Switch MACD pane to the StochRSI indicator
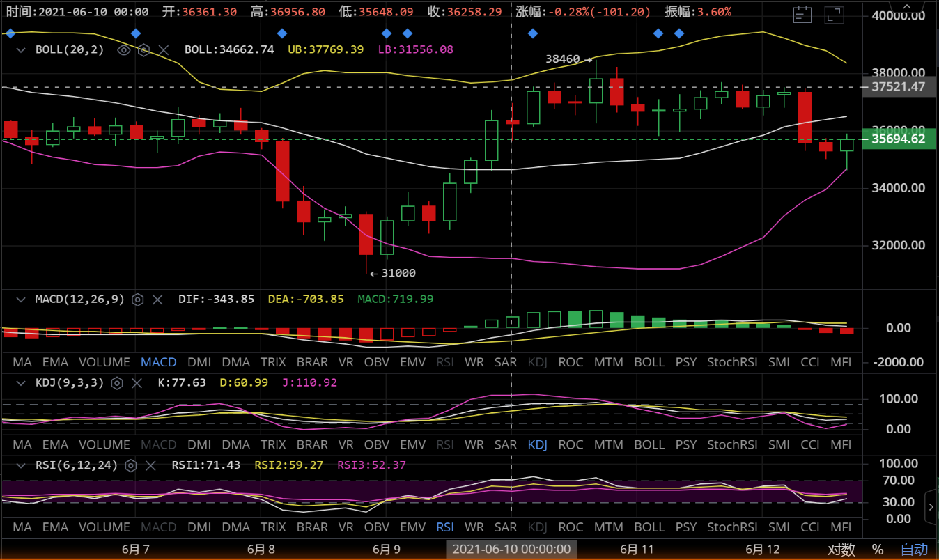 coord(732,362)
